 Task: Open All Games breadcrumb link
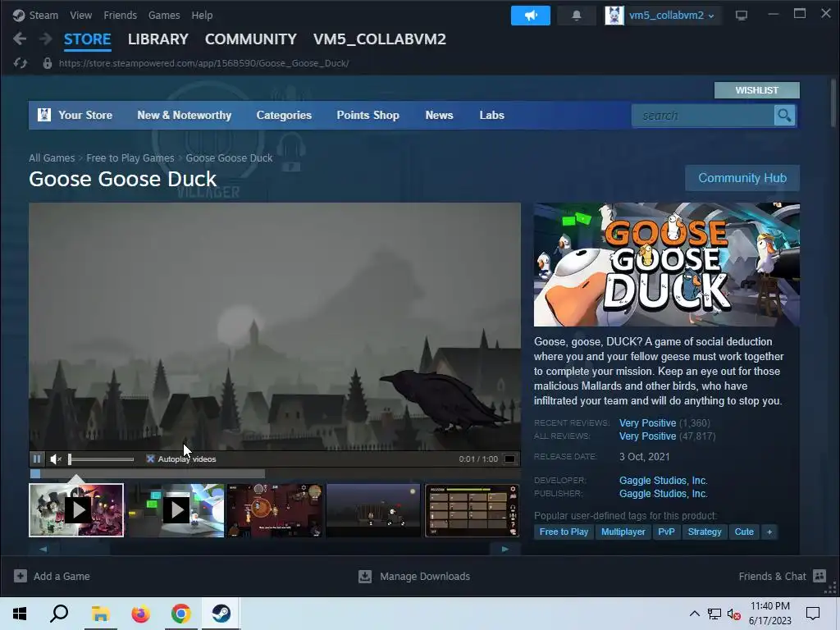(x=52, y=158)
